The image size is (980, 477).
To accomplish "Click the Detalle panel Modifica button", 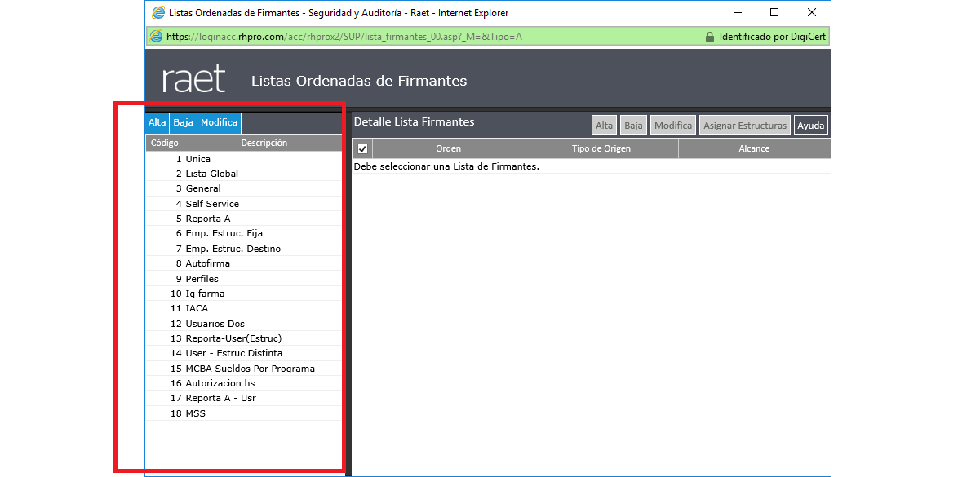I will click(x=673, y=126).
